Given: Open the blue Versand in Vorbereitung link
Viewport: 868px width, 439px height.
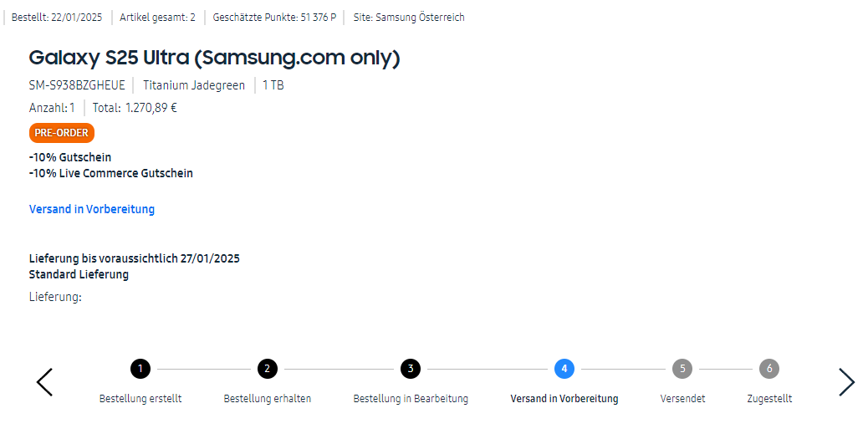Looking at the screenshot, I should click(x=92, y=209).
